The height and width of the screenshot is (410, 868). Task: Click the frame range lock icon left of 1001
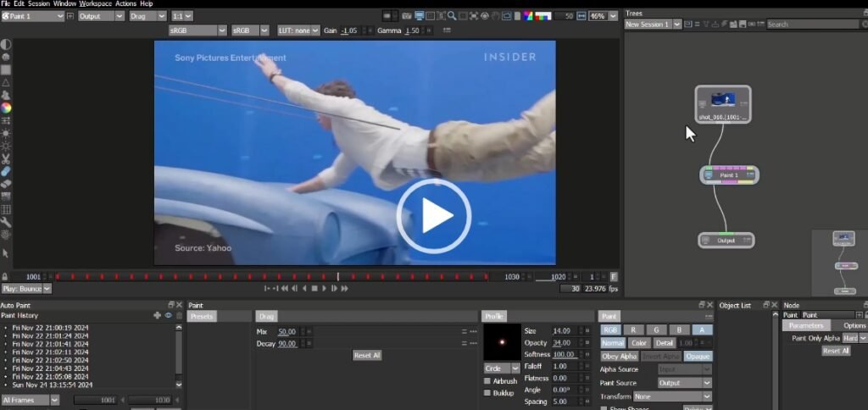click(4, 277)
